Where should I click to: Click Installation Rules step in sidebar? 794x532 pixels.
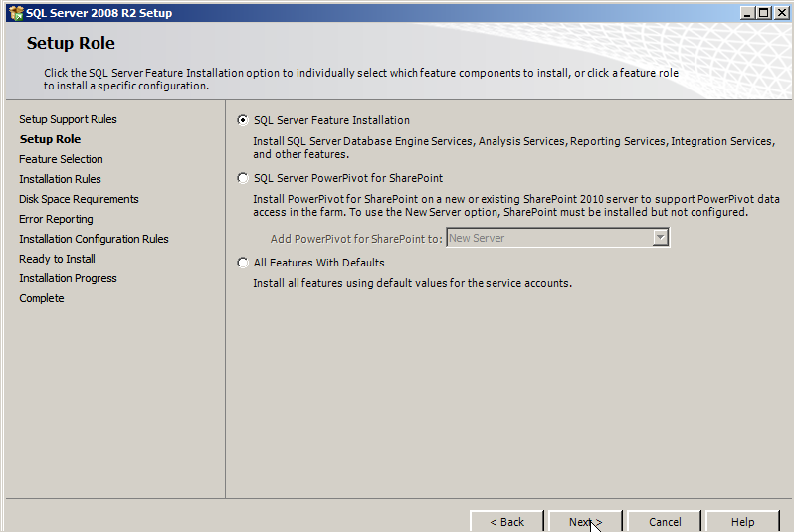coord(60,179)
